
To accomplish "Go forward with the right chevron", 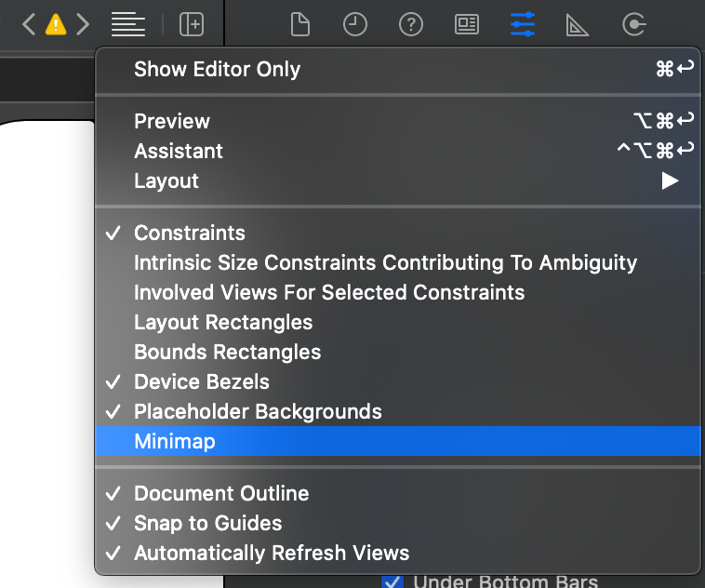I will click(83, 24).
